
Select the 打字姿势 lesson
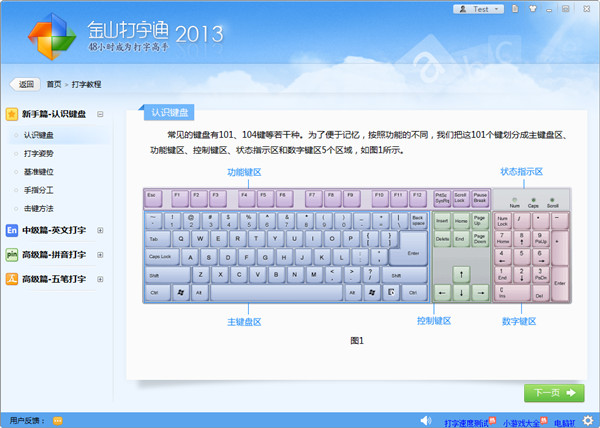pyautogui.click(x=39, y=153)
